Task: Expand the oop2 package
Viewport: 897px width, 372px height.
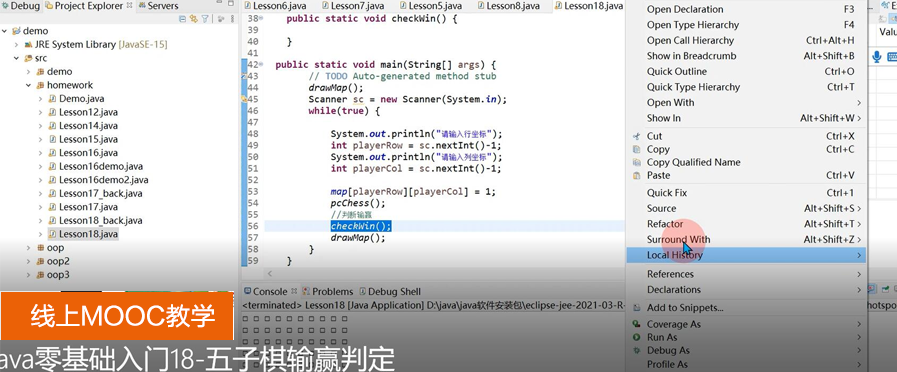Action: coord(29,262)
